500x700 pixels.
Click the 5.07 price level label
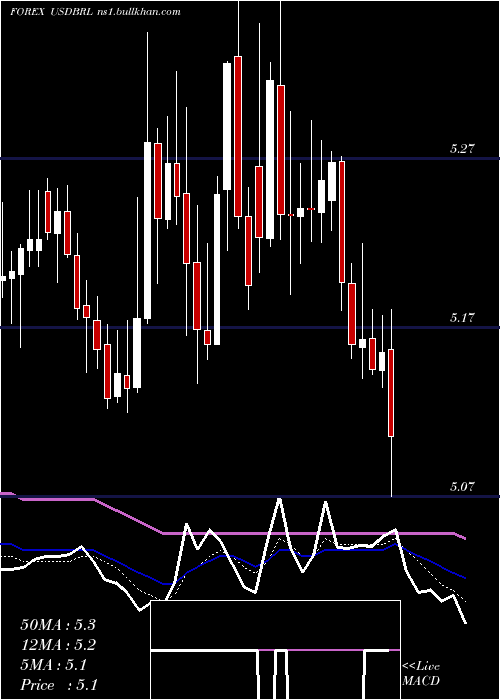[x=462, y=487]
